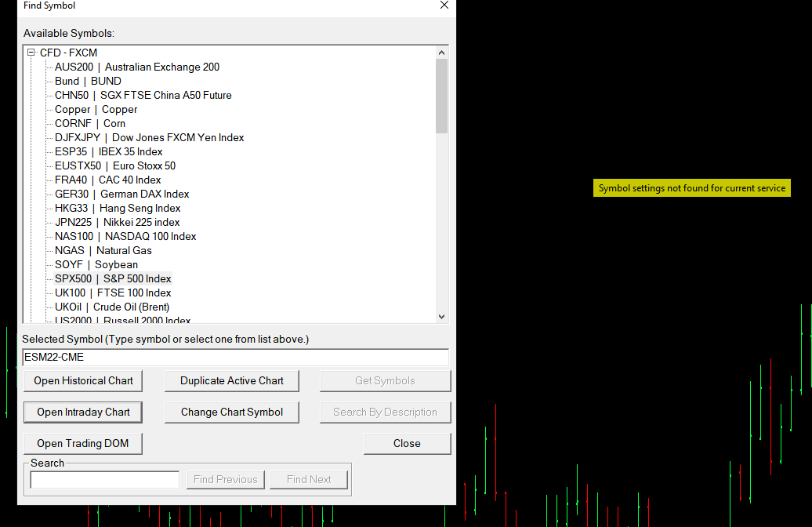Viewport: 812px width, 527px height.
Task: Select JPN225 Nikkei 225 index
Action: [118, 222]
